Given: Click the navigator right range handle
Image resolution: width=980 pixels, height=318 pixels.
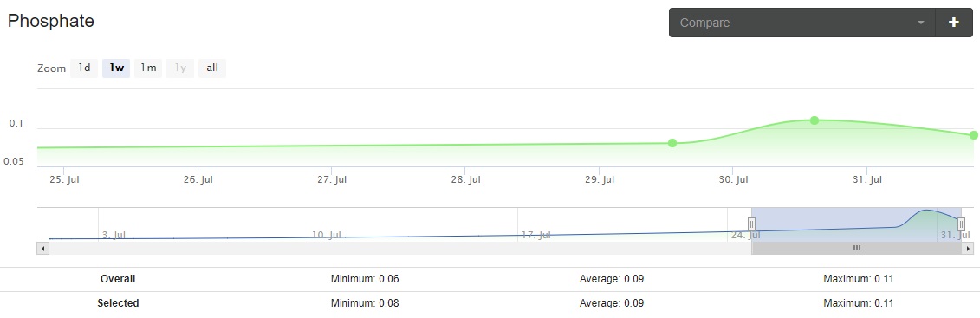Looking at the screenshot, I should click(961, 224).
